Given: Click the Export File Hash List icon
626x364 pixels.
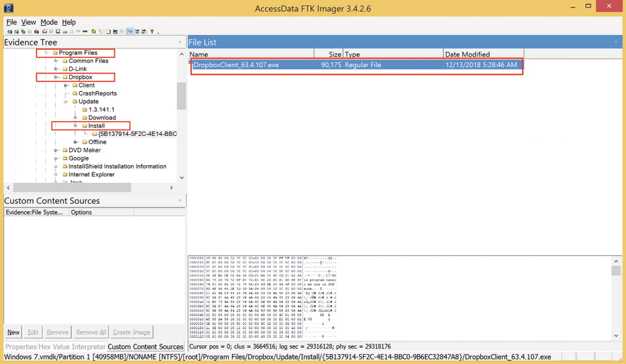Looking at the screenshot, I should (115, 32).
